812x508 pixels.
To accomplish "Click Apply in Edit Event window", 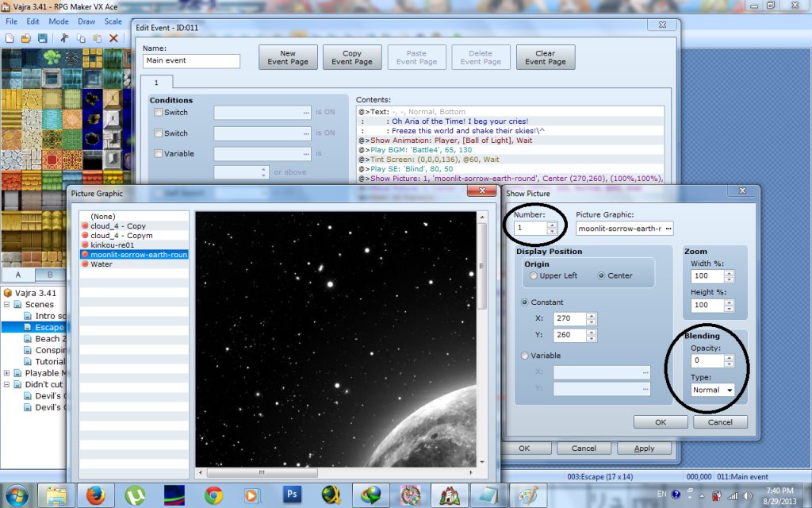I will point(644,448).
